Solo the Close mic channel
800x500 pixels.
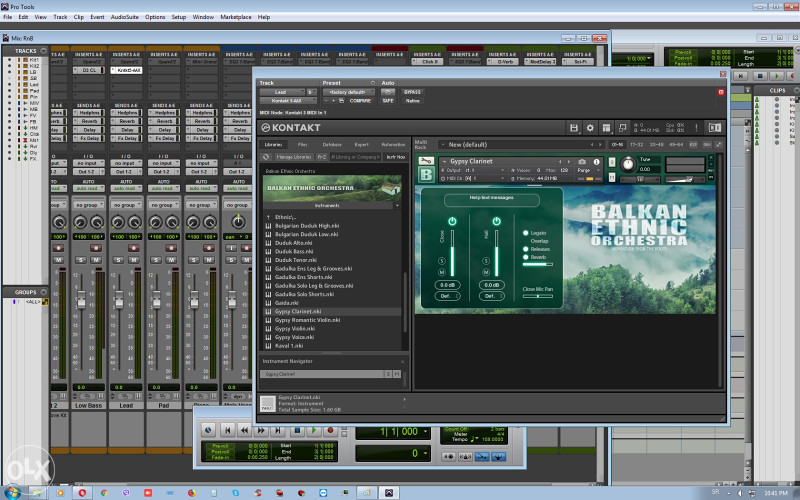(x=442, y=261)
